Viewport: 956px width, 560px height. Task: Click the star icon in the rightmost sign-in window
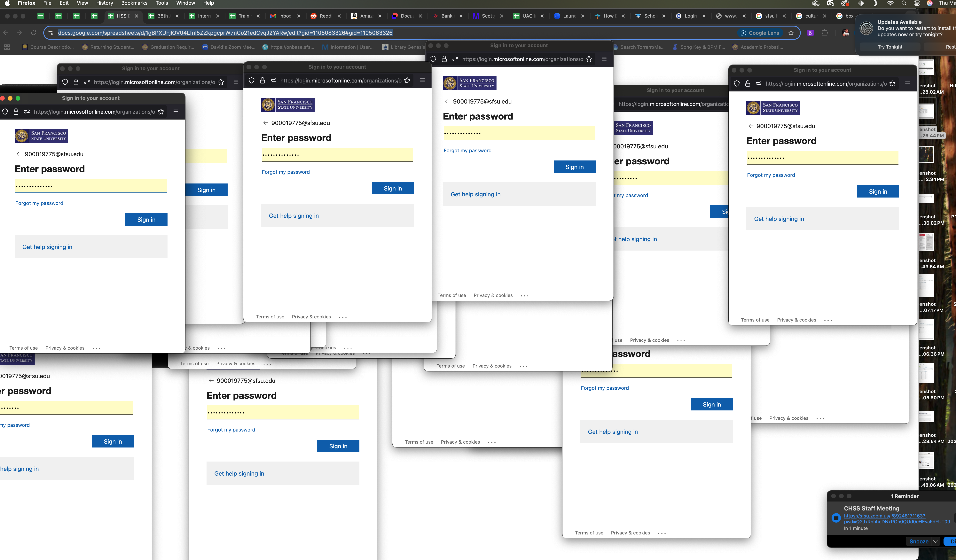click(x=893, y=83)
